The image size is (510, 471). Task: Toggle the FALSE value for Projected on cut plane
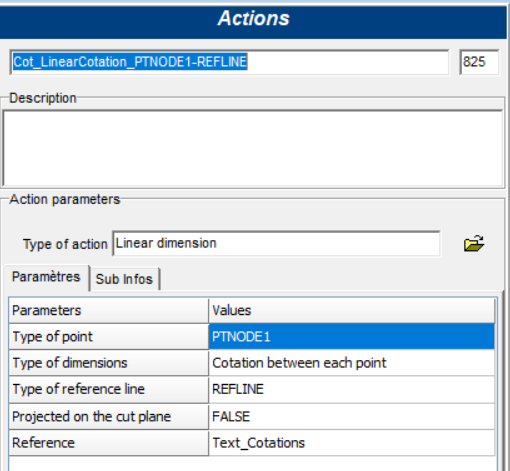(352, 417)
